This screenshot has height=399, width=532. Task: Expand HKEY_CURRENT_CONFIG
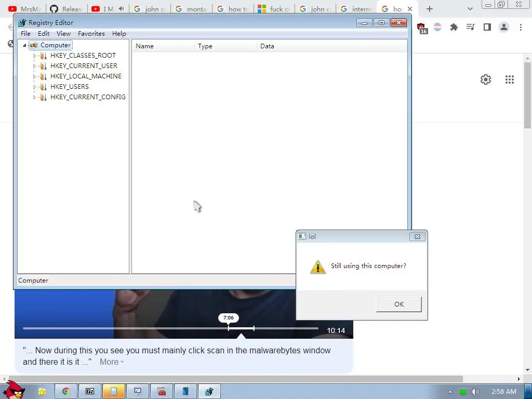[x=34, y=97]
